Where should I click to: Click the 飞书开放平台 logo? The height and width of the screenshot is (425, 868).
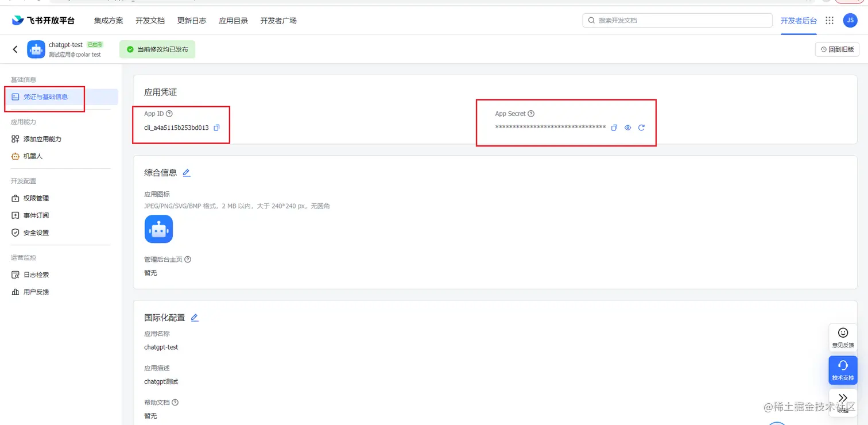(43, 20)
